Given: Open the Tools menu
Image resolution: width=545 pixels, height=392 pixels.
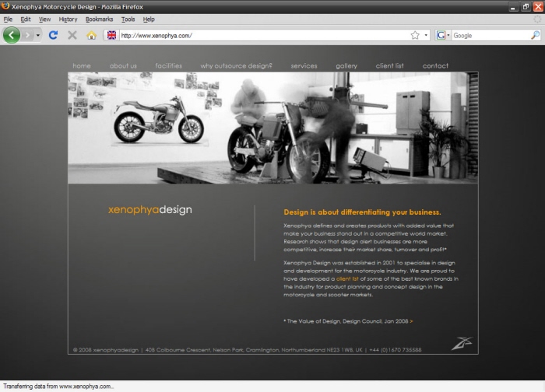Looking at the screenshot, I should [128, 19].
